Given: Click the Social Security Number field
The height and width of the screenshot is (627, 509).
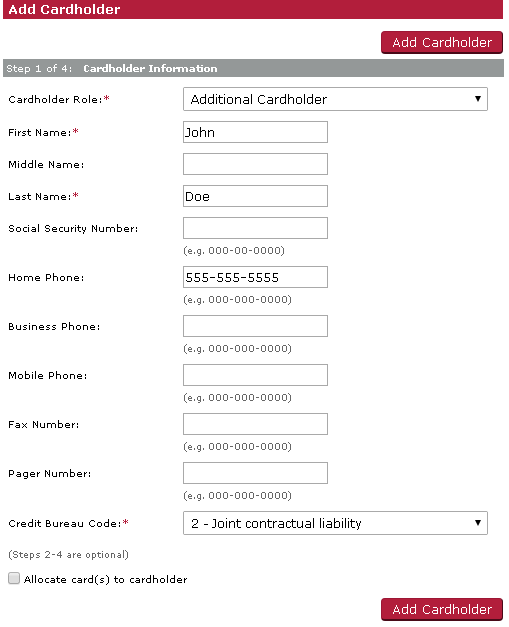Looking at the screenshot, I should (x=255, y=228).
